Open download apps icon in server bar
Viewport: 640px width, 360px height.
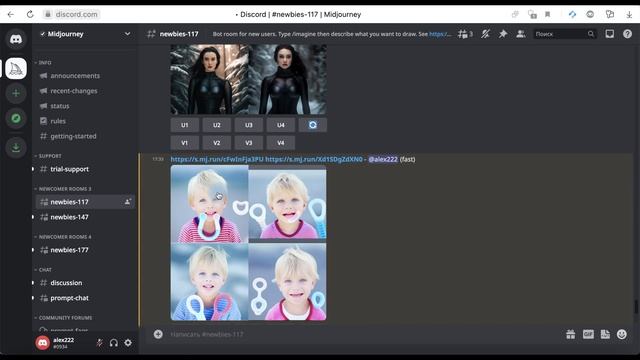tap(16, 147)
